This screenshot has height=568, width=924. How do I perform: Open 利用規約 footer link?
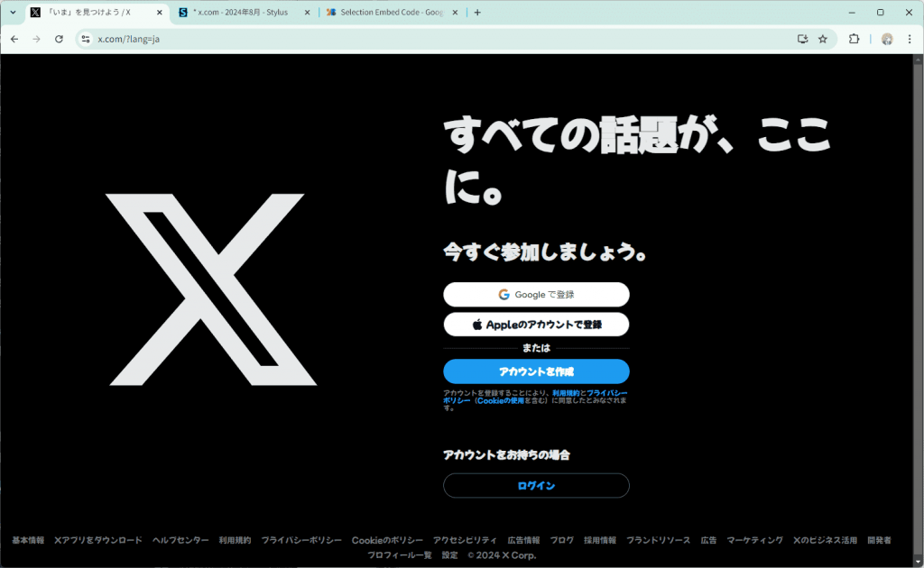tap(235, 540)
